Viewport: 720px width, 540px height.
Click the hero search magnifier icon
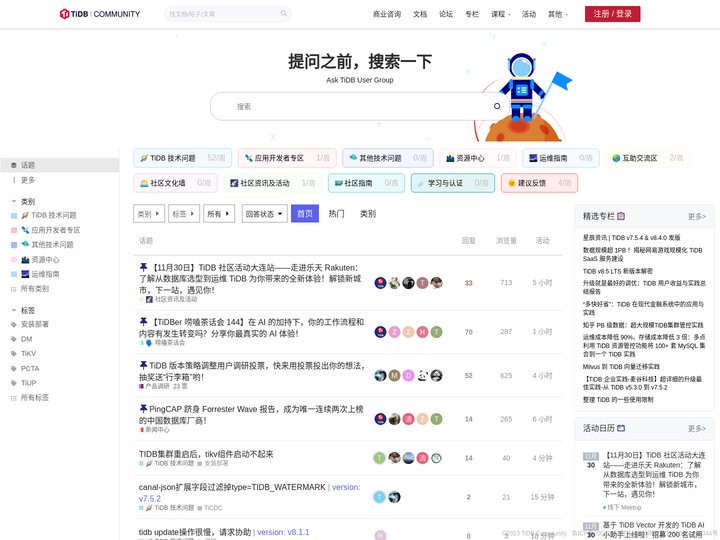(497, 106)
